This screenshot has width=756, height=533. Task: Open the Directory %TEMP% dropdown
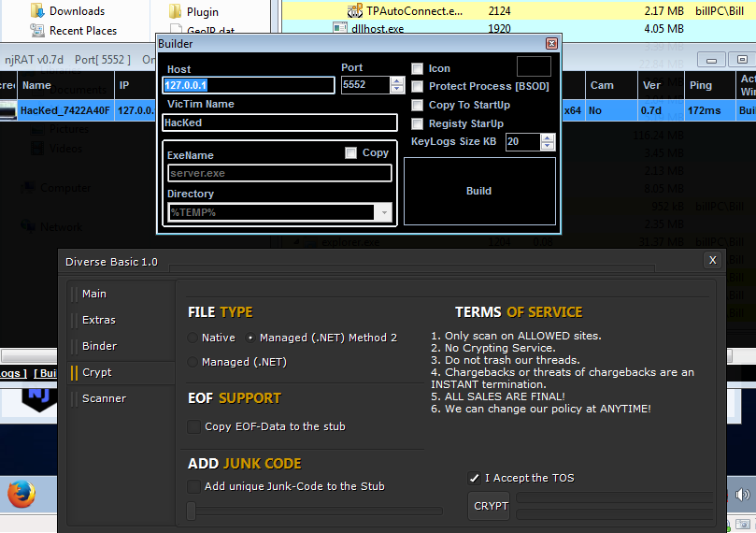click(384, 212)
